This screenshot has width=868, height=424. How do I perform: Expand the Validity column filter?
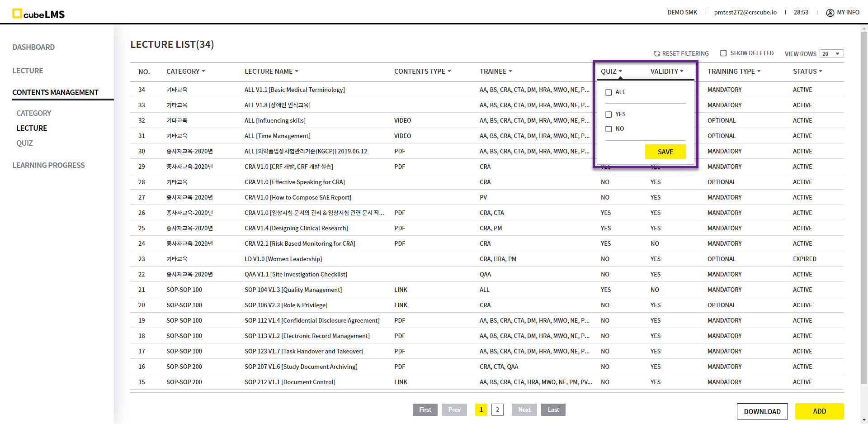[682, 71]
